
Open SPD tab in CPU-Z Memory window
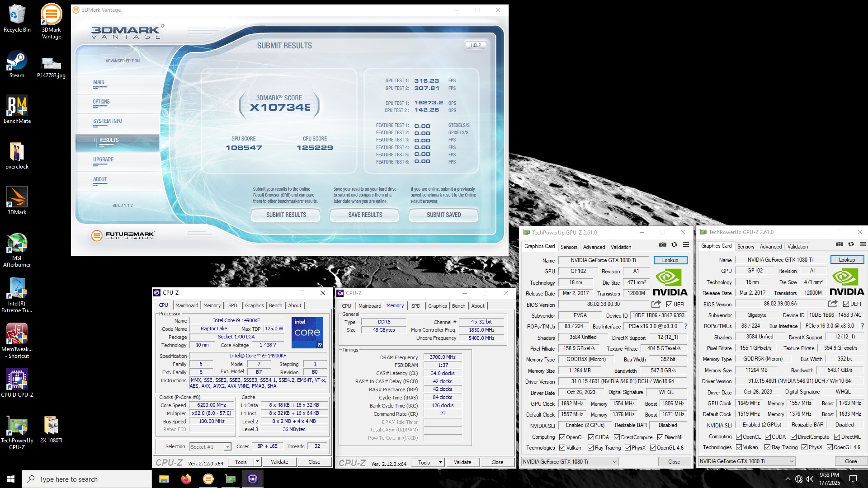tap(415, 306)
